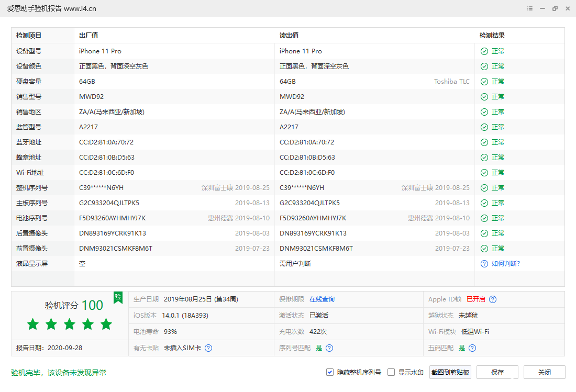Screen dimensions: 576x392
Task: Select the 低温Wi-Fi module value
Action: pyautogui.click(x=475, y=331)
